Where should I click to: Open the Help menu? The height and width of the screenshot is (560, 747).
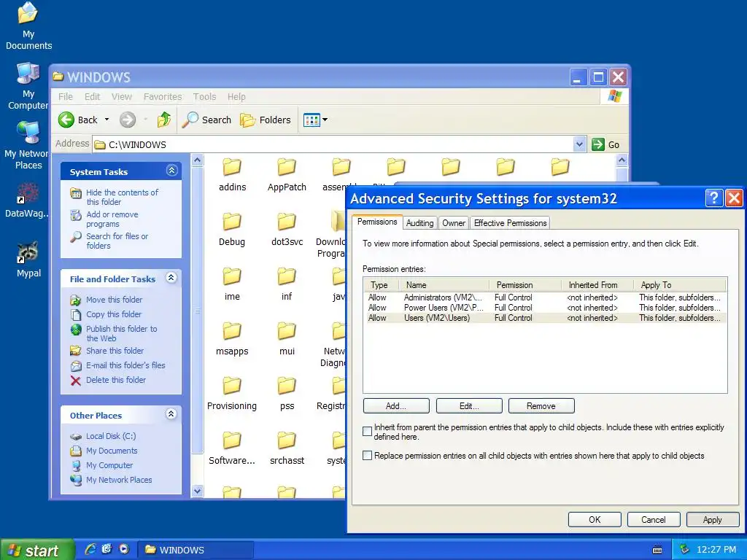click(x=236, y=97)
